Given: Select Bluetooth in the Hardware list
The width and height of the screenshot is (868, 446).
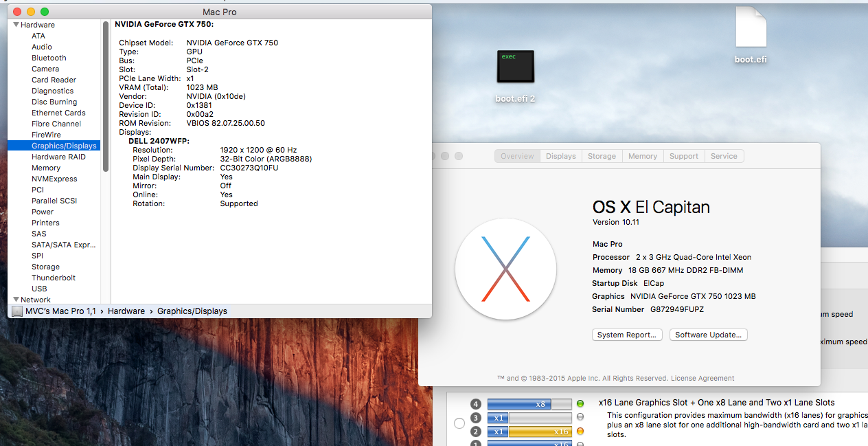Looking at the screenshot, I should (x=49, y=58).
